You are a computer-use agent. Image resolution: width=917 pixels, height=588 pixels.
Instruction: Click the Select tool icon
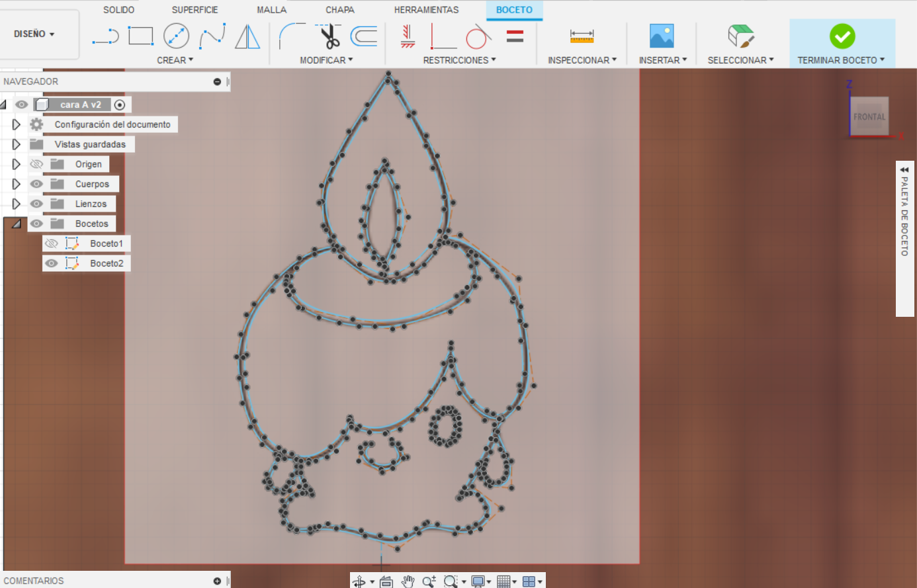(x=741, y=36)
